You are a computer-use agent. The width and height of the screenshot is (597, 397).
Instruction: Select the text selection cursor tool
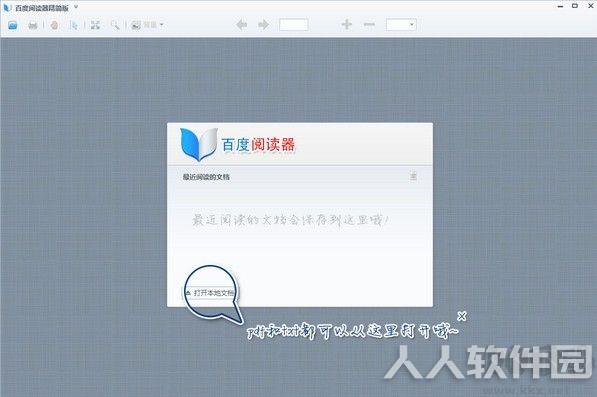74,26
